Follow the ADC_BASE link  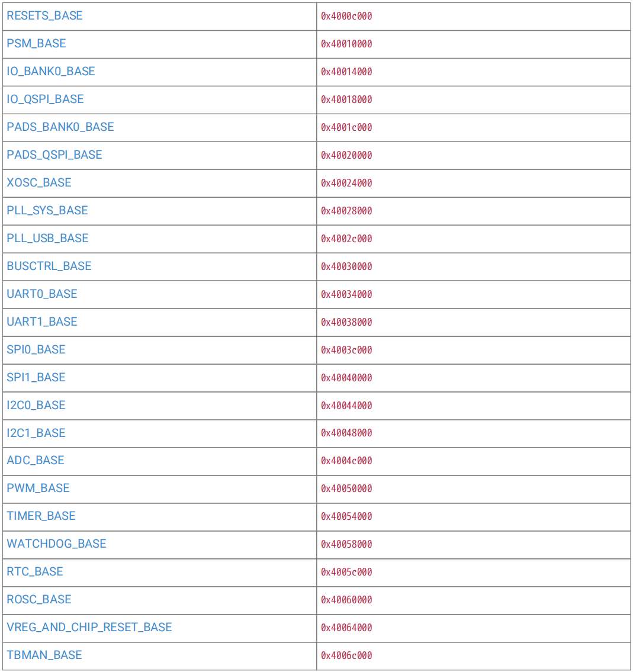point(36,460)
